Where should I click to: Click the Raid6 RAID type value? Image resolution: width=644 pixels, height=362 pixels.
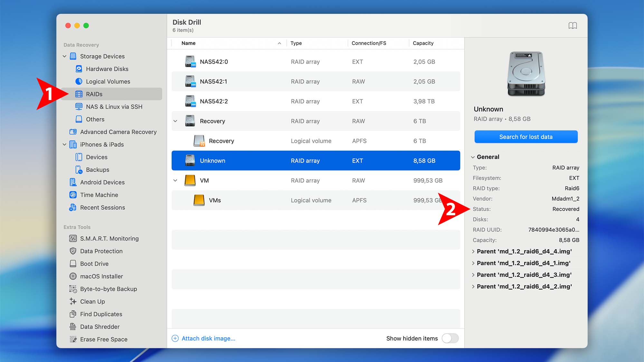pos(572,188)
